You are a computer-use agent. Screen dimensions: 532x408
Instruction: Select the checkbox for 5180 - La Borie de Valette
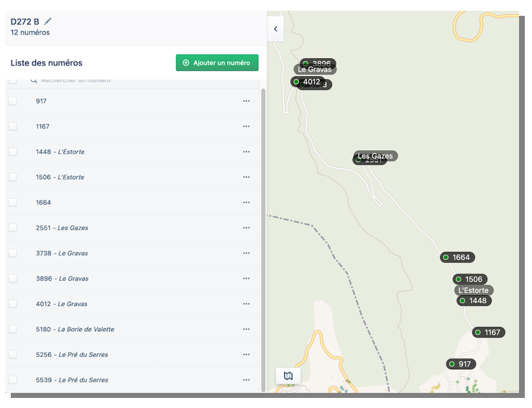point(13,329)
